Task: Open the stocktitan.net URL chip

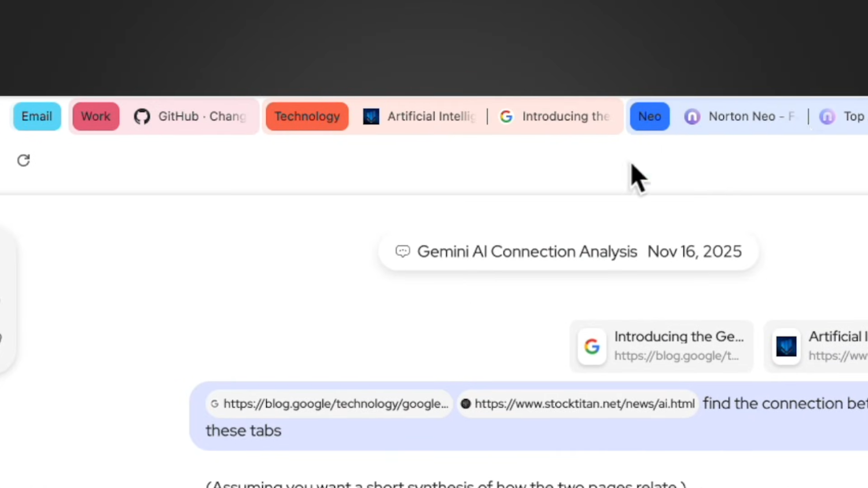Action: click(579, 404)
